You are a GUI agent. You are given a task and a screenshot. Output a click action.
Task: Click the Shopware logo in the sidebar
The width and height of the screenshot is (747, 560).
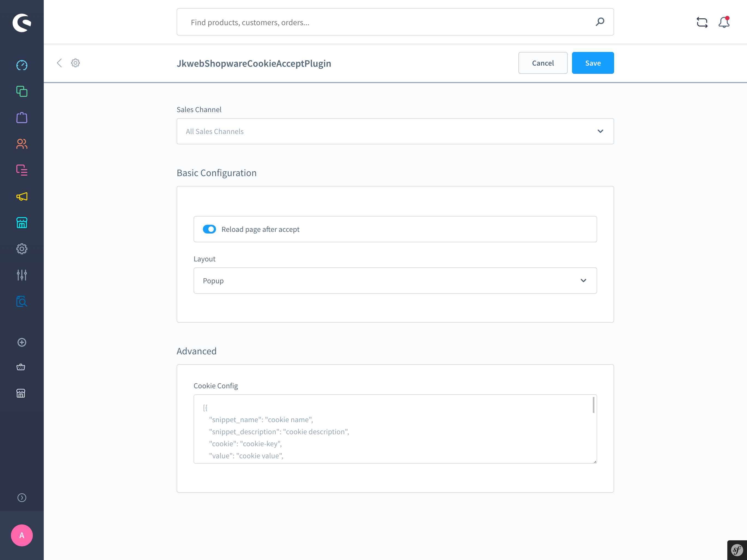22,23
